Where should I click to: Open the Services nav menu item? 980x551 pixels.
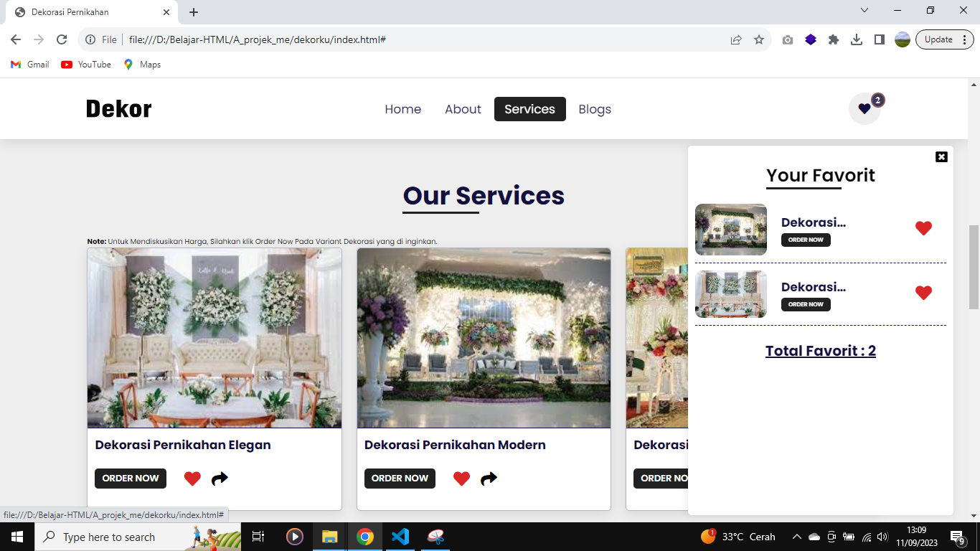click(529, 109)
